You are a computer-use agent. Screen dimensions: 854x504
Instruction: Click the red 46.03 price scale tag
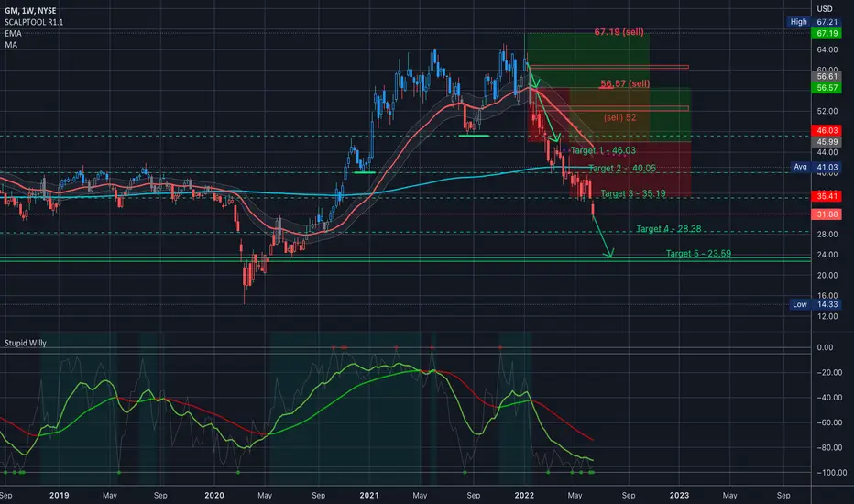pyautogui.click(x=827, y=130)
